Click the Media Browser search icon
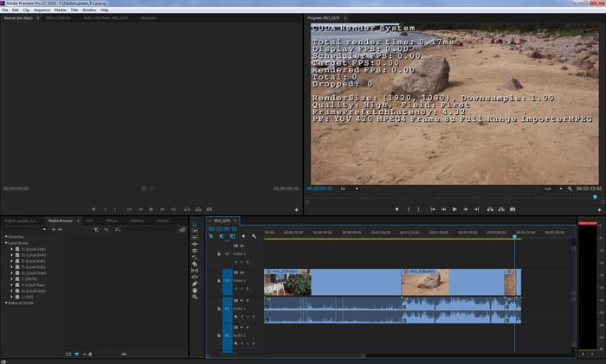This screenshot has width=606, height=364. tap(118, 230)
